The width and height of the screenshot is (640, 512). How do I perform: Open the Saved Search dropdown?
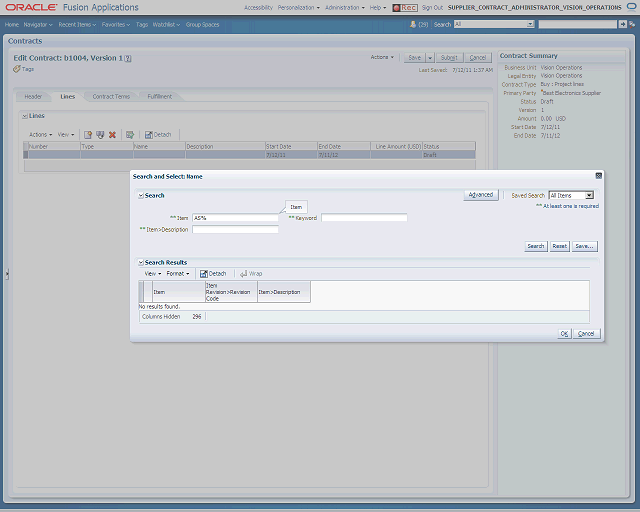coord(589,196)
